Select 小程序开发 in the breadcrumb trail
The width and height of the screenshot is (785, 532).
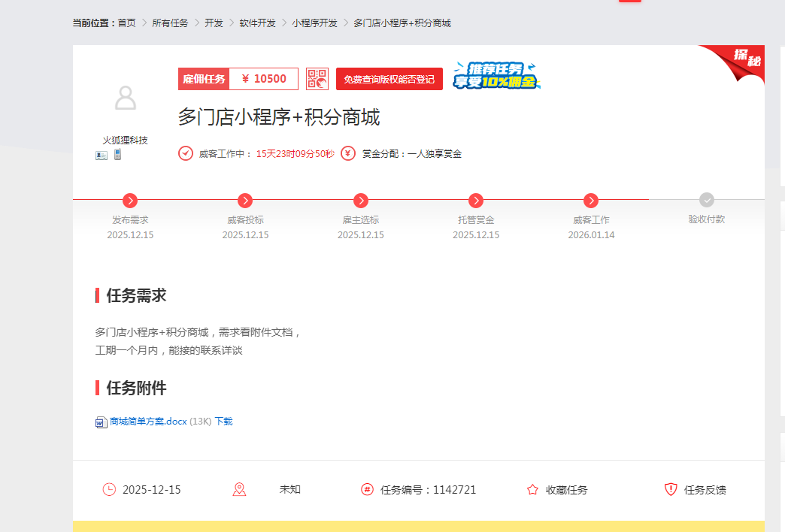pos(316,23)
